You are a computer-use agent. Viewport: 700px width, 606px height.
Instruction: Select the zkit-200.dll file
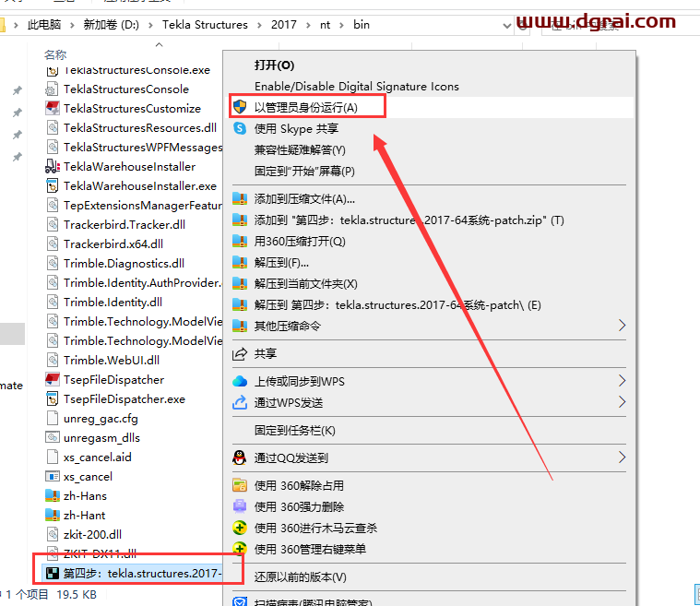(92, 535)
